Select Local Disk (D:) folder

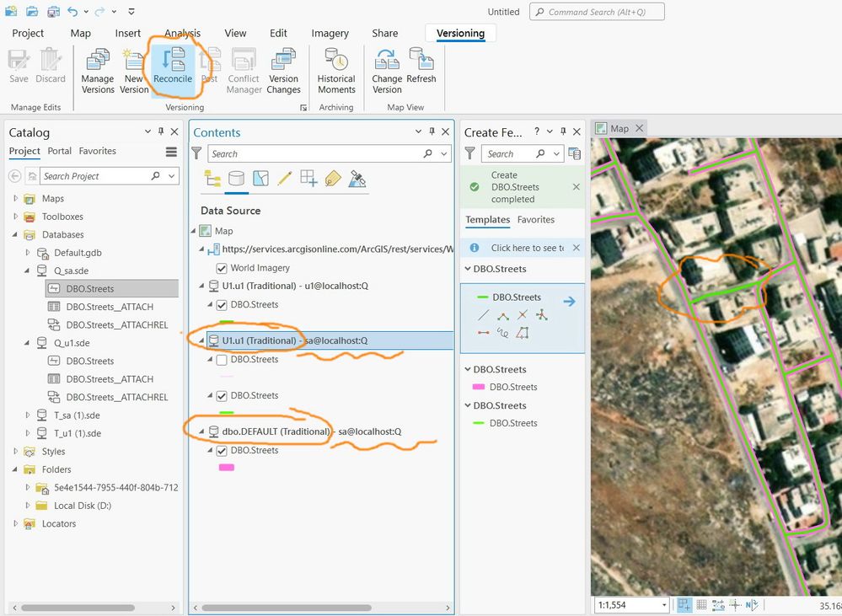[x=82, y=506]
